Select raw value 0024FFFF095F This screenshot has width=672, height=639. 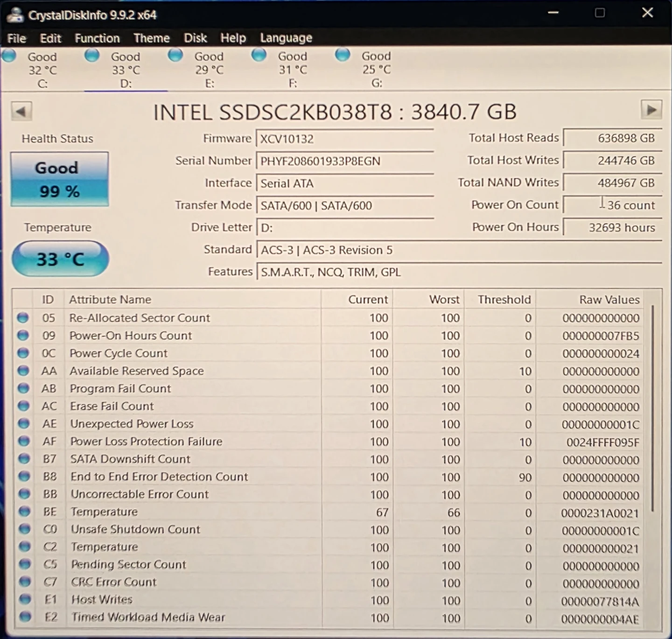[602, 442]
